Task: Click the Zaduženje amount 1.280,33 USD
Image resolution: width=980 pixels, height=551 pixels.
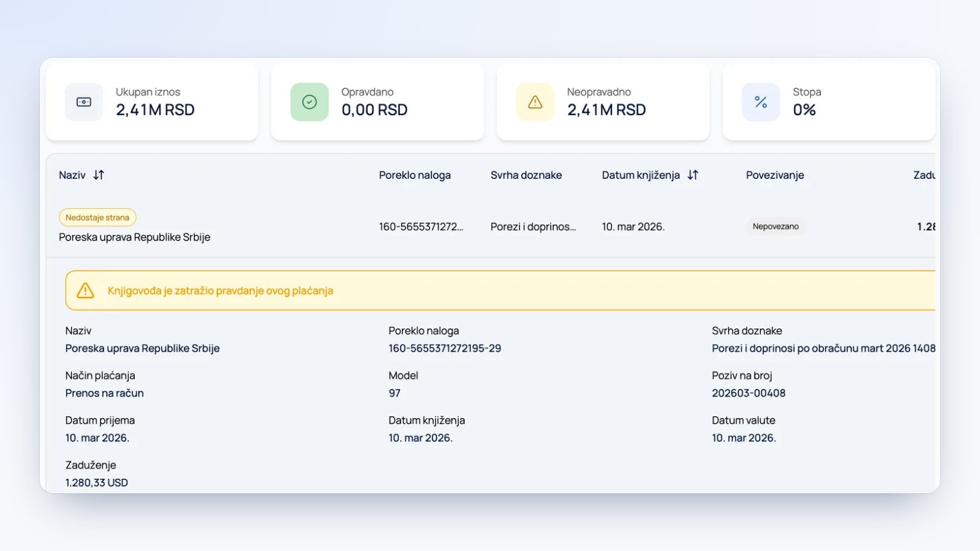Action: (97, 482)
